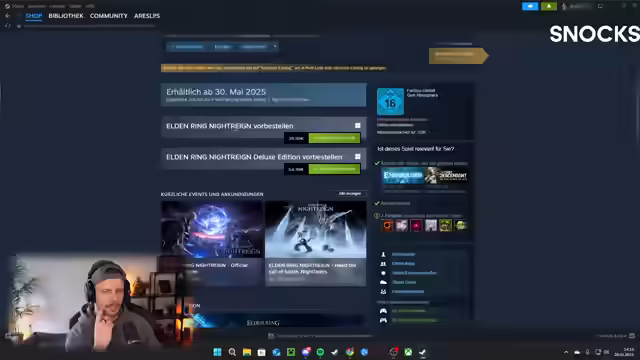Click the blue announcements button at top right

coord(530,6)
